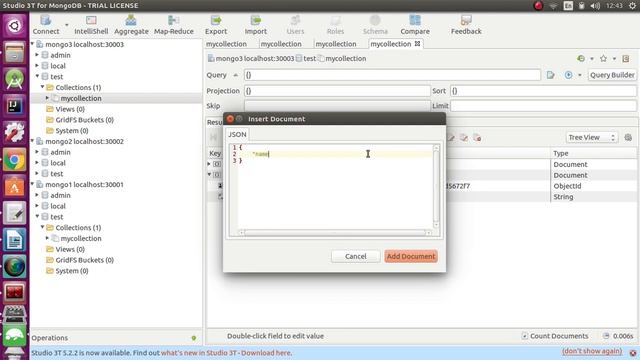The height and width of the screenshot is (360, 640).
Task: Launch IntelliShell from the toolbar
Action: tap(91, 25)
